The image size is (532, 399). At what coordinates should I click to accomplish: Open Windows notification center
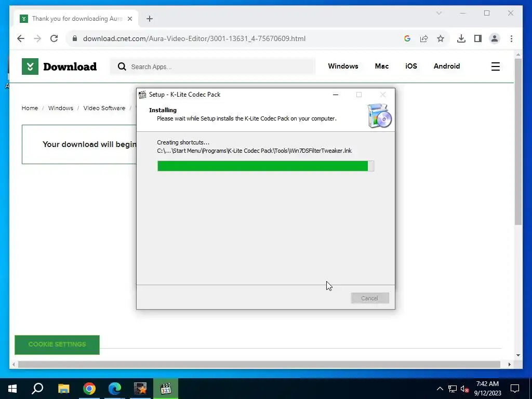point(515,389)
